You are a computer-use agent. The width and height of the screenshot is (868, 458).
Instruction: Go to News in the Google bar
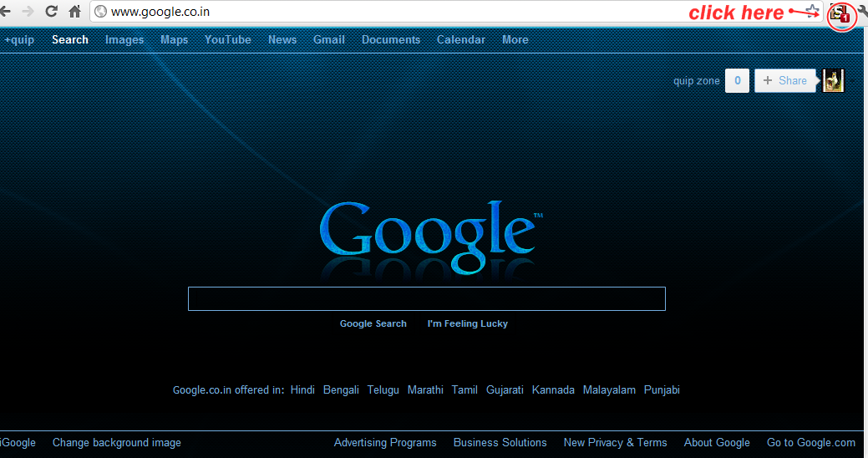(x=282, y=40)
